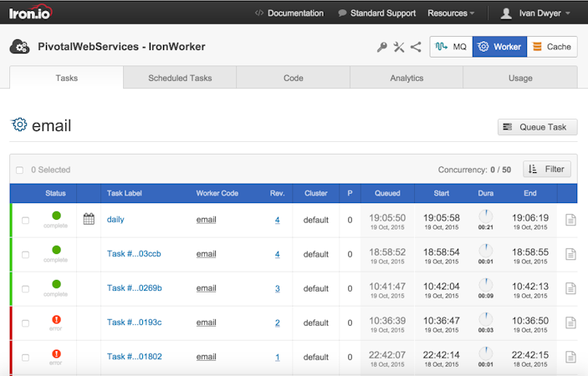
Task: Tick the select-all checkbox next to 0 Selected
Action: (x=19, y=170)
